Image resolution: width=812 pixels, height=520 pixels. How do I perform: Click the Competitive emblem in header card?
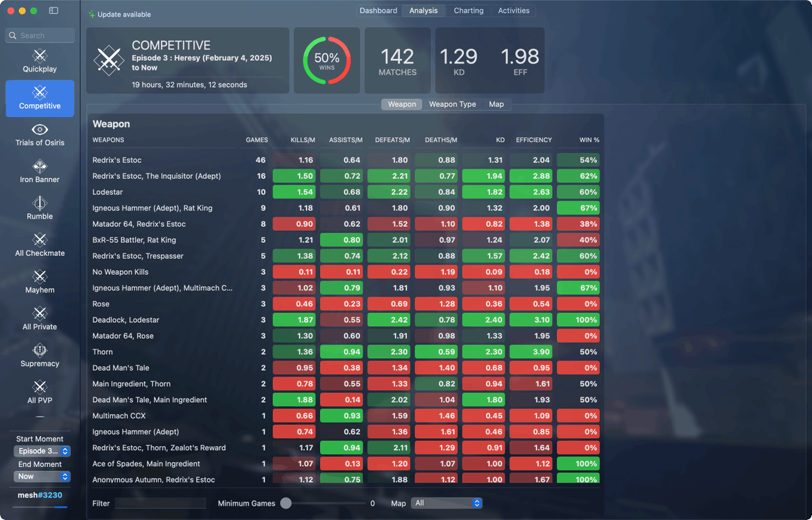click(x=108, y=60)
